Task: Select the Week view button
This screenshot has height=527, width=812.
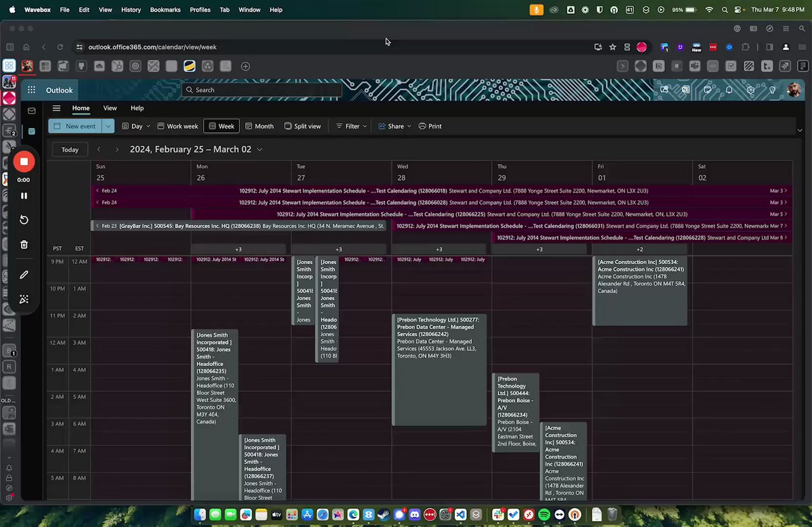Action: tap(221, 126)
